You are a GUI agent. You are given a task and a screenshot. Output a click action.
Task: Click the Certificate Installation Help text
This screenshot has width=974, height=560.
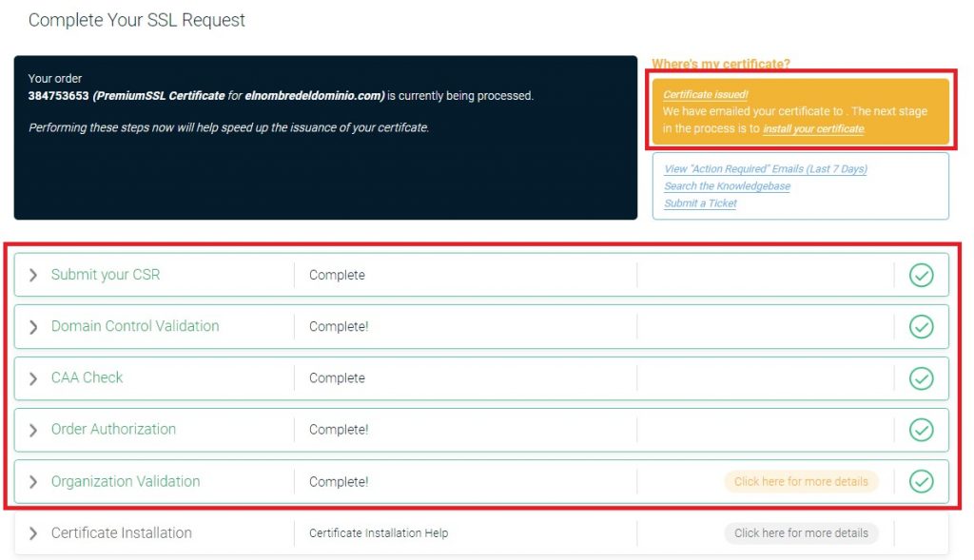[378, 533]
